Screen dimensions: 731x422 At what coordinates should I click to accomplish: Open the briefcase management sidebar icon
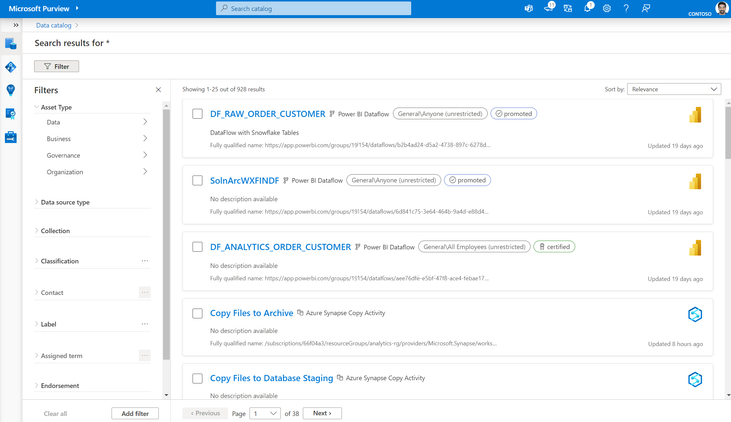pos(11,137)
